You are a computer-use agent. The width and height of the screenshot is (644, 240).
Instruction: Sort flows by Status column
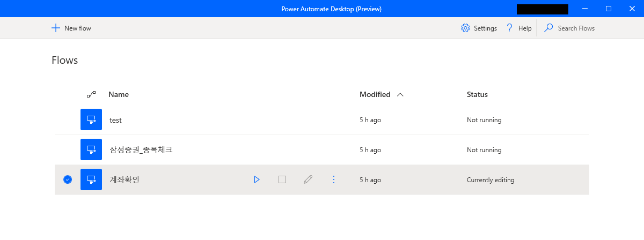pyautogui.click(x=477, y=94)
